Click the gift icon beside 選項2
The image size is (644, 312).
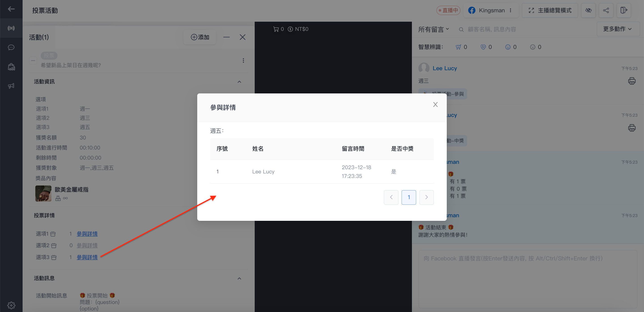(54, 246)
